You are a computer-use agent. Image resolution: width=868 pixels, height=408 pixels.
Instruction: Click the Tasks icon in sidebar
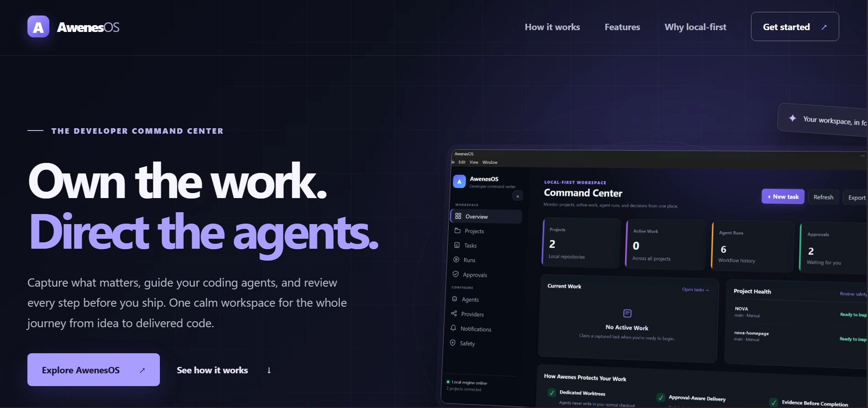pyautogui.click(x=457, y=245)
